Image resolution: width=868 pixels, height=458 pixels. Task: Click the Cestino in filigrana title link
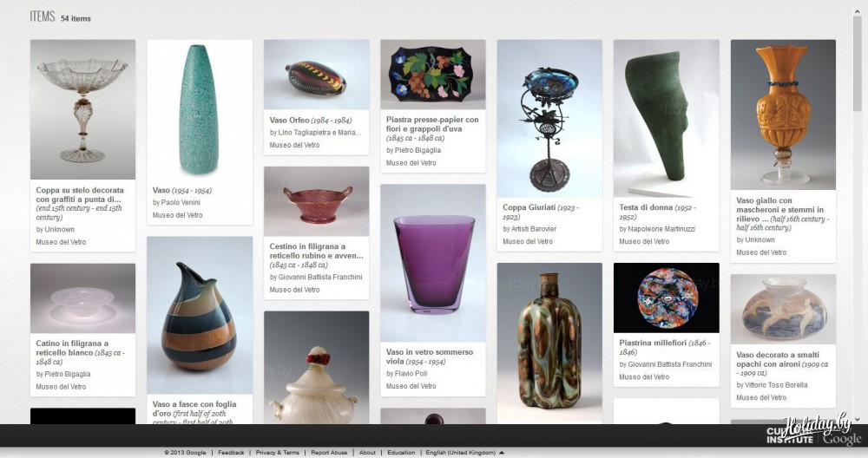(x=316, y=252)
